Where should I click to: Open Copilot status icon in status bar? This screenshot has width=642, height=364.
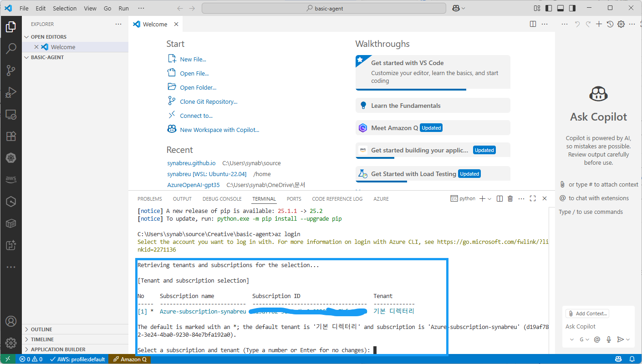point(618,359)
